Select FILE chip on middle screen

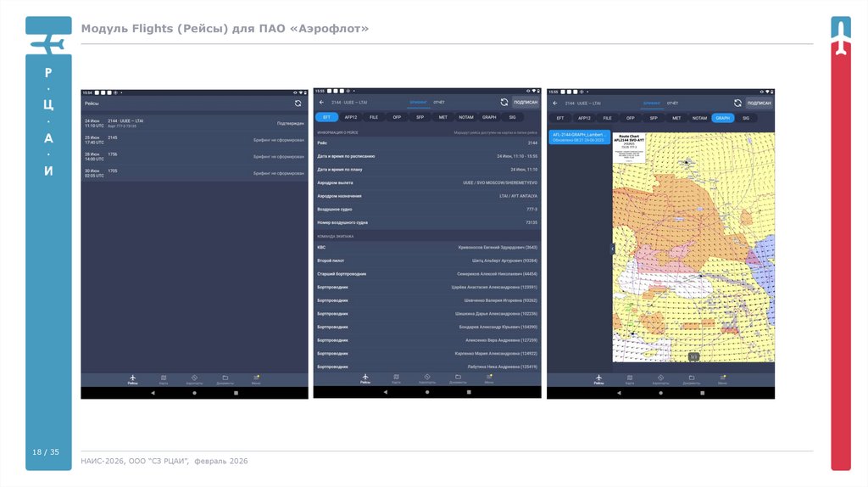374,117
